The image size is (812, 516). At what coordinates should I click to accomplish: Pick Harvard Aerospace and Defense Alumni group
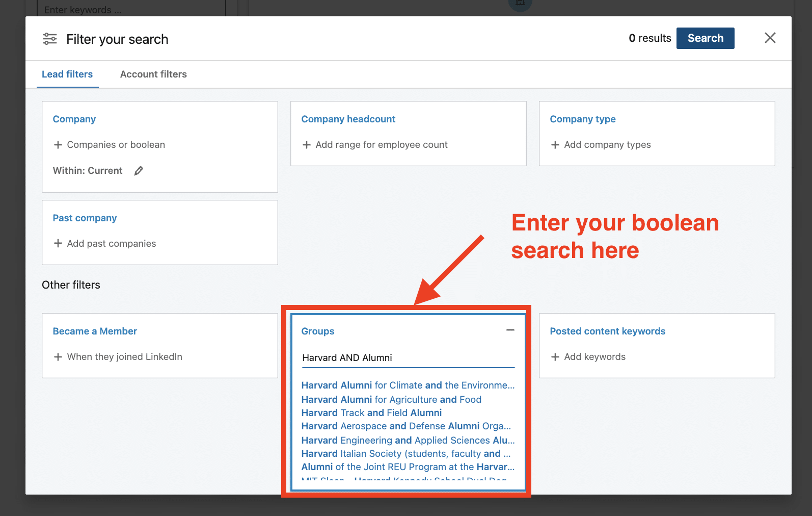click(x=406, y=426)
